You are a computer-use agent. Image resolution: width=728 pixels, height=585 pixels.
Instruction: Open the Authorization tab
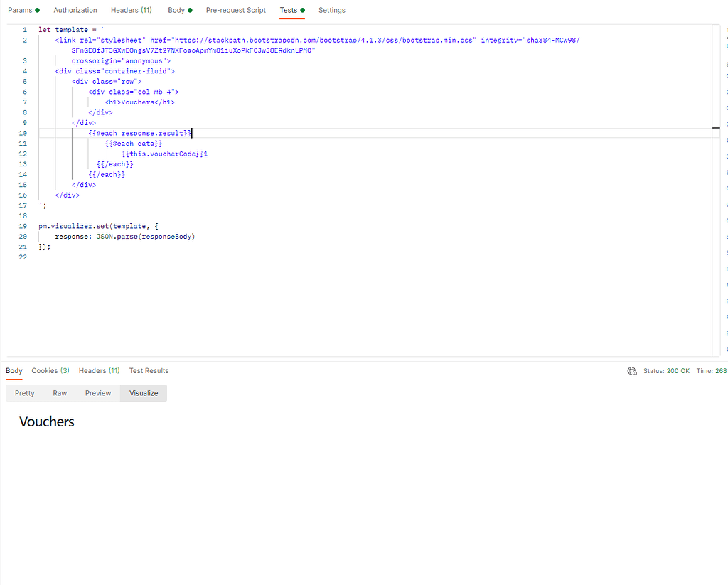tap(75, 10)
